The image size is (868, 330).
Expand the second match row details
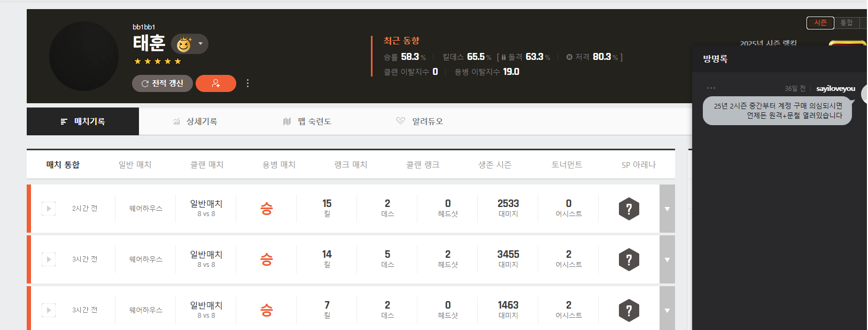(x=667, y=260)
